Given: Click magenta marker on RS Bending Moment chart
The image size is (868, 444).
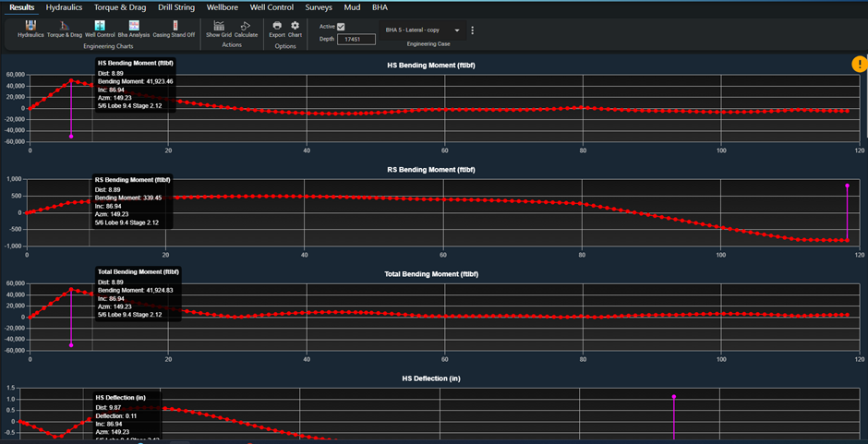Looking at the screenshot, I should (847, 186).
